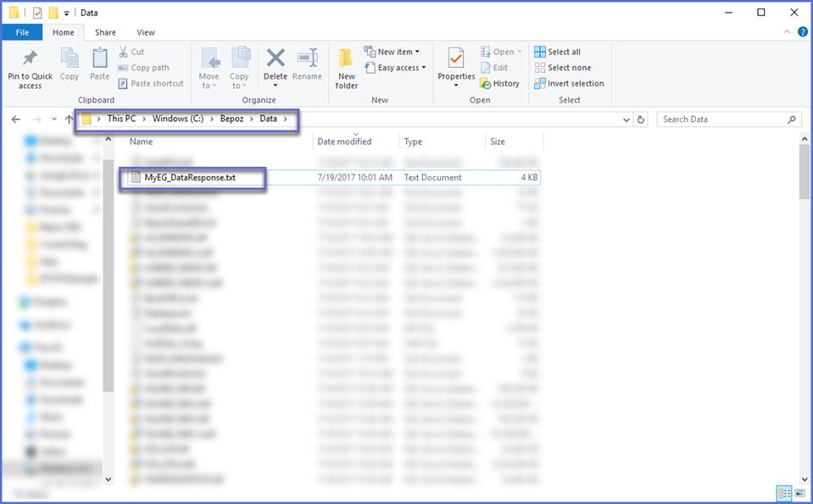Click the Up one level arrow
The height and width of the screenshot is (504, 813).
70,119
